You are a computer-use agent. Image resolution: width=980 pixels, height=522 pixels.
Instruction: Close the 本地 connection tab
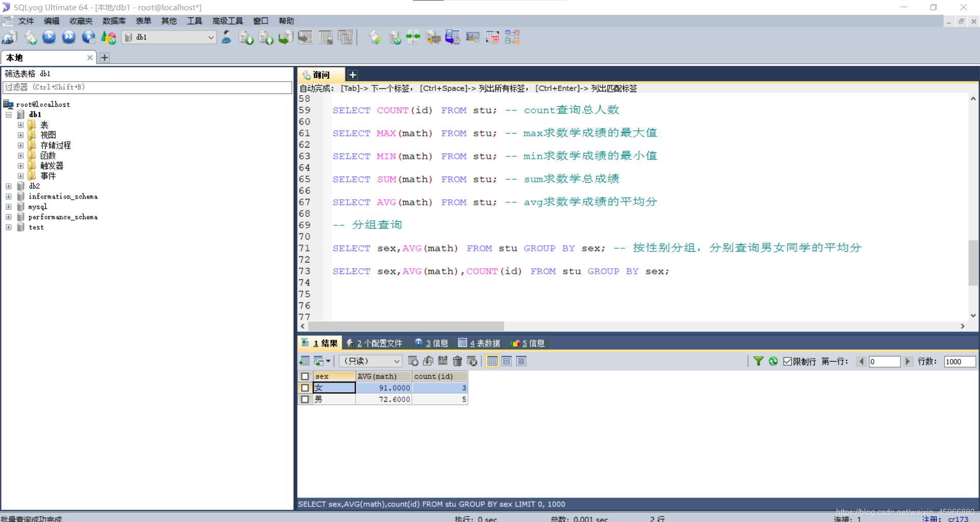[x=90, y=58]
